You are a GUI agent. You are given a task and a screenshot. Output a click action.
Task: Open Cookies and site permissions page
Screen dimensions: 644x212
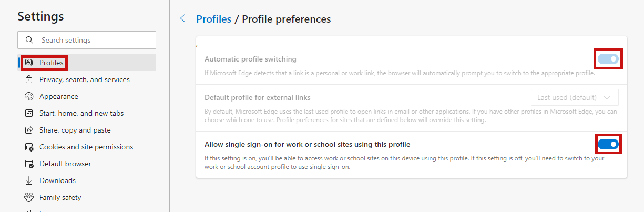point(86,147)
